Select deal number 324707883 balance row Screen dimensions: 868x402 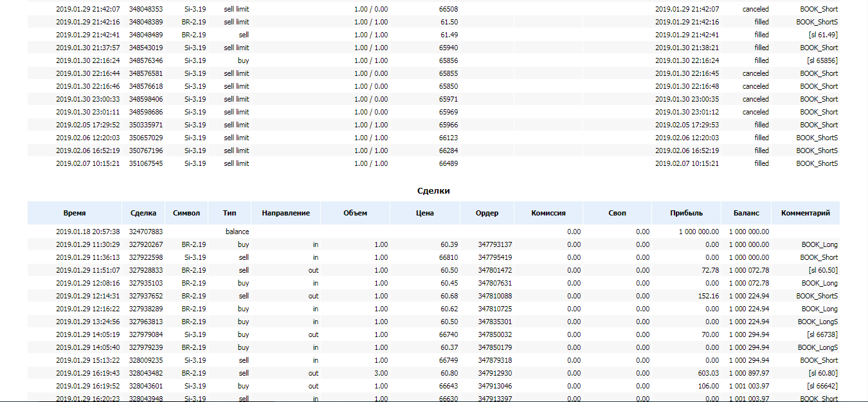tap(146, 232)
